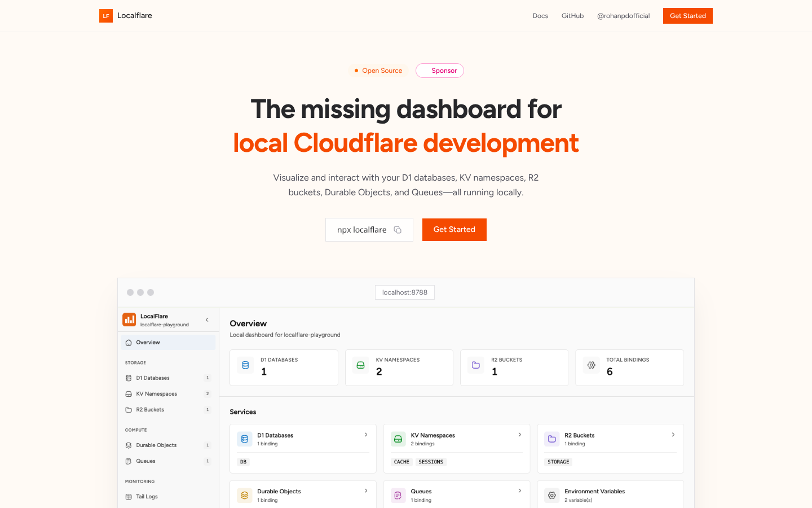Image resolution: width=812 pixels, height=508 pixels.
Task: Click the Sponsor pill button
Action: click(x=440, y=71)
